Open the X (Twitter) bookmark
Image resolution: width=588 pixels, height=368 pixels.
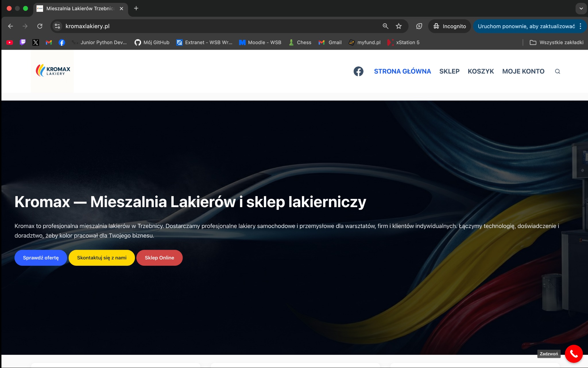click(36, 42)
